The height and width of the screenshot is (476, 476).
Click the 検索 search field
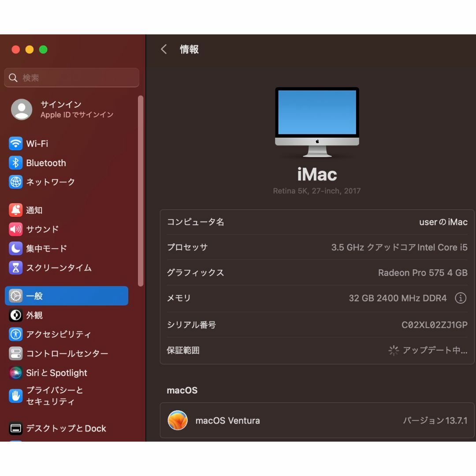[72, 78]
